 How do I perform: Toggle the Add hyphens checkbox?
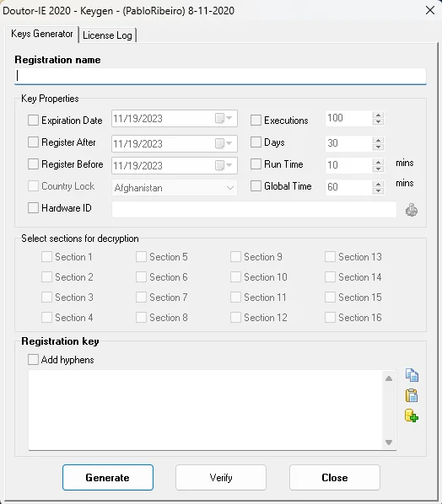pos(33,359)
